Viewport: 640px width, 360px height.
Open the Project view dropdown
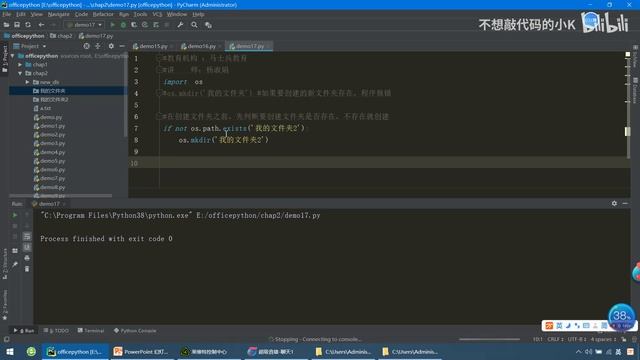[x=30, y=46]
